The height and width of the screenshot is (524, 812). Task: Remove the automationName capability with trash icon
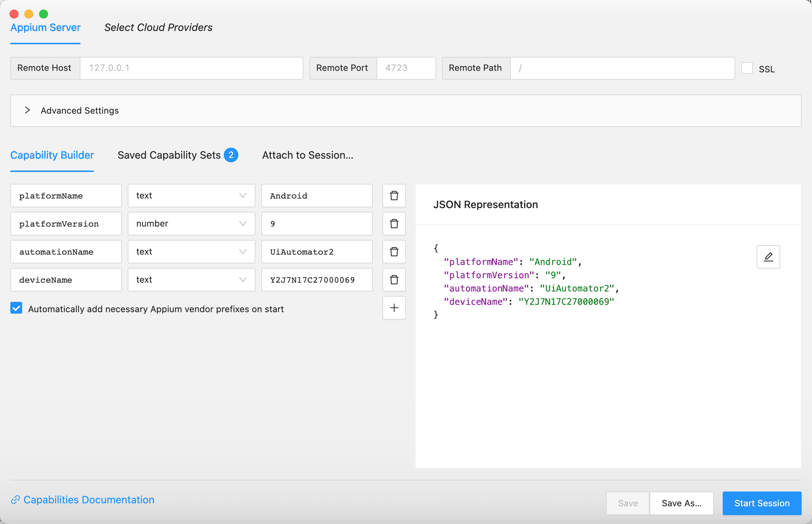tap(394, 252)
